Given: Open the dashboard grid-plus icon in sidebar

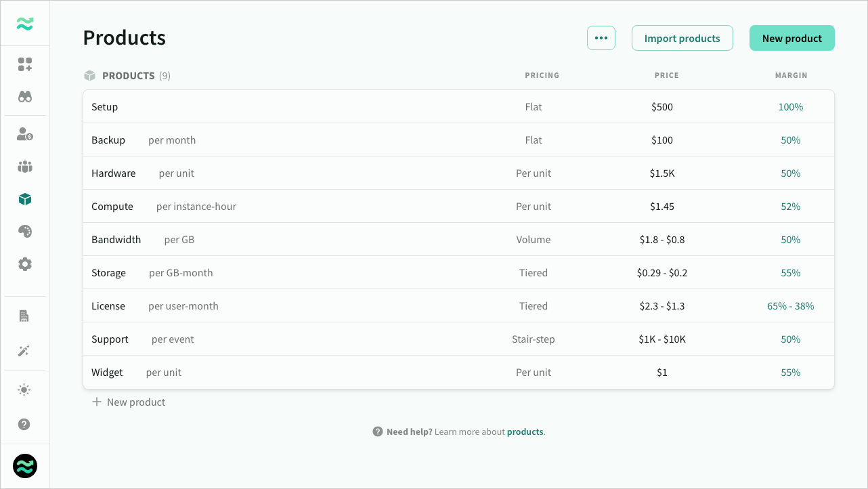Looking at the screenshot, I should (25, 64).
